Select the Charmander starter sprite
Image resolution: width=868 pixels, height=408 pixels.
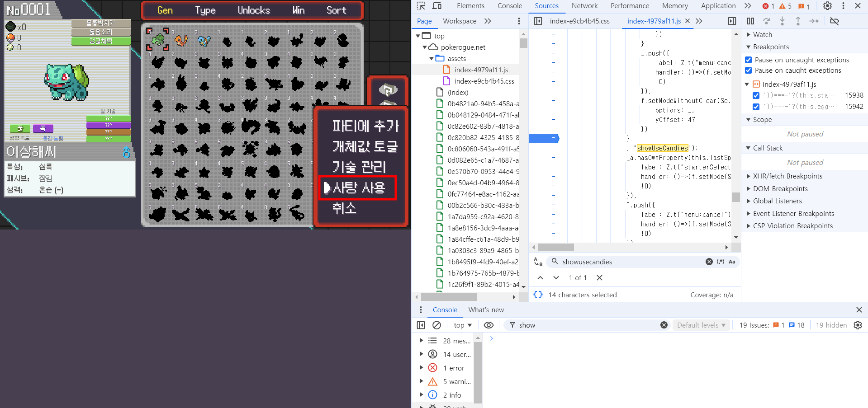click(x=181, y=41)
